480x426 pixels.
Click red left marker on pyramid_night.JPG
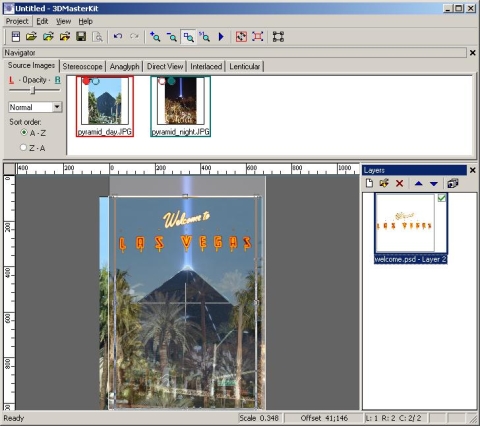162,81
